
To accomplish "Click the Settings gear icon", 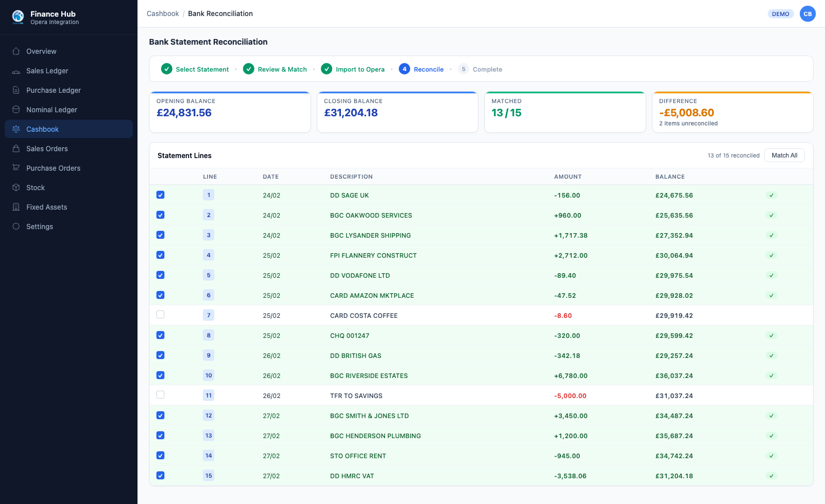I will click(16, 227).
